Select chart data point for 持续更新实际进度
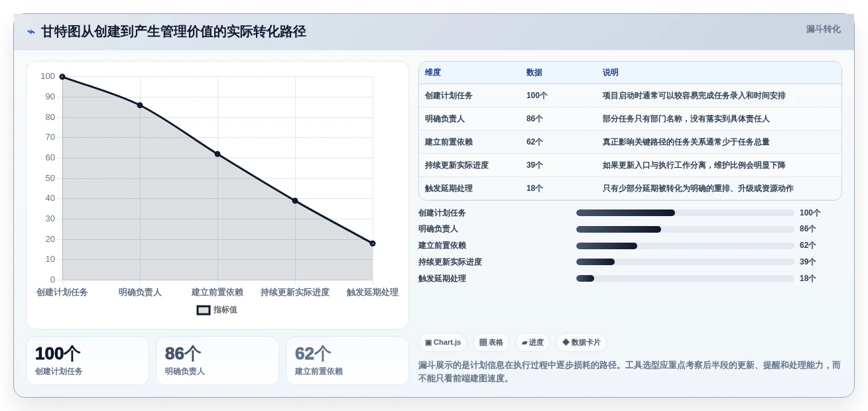This screenshot has height=411, width=868. point(295,201)
